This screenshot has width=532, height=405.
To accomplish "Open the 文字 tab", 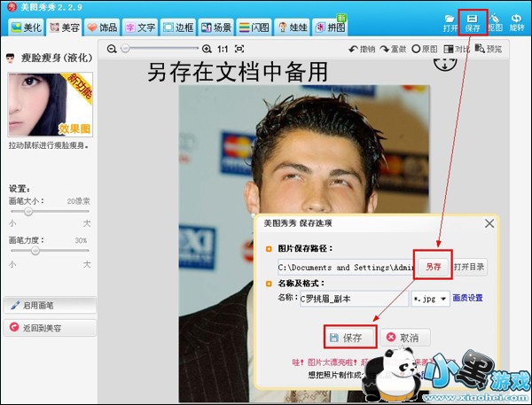I will pyautogui.click(x=140, y=27).
